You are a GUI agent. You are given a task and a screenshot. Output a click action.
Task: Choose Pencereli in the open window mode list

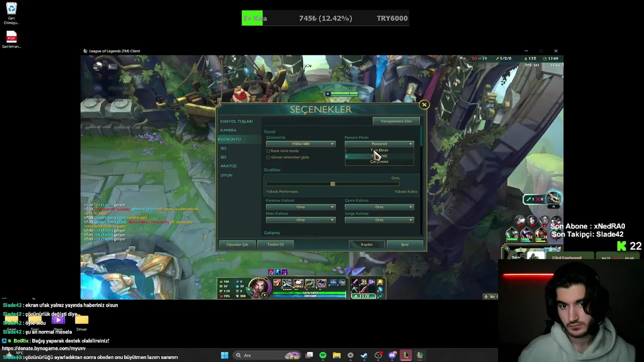(379, 156)
